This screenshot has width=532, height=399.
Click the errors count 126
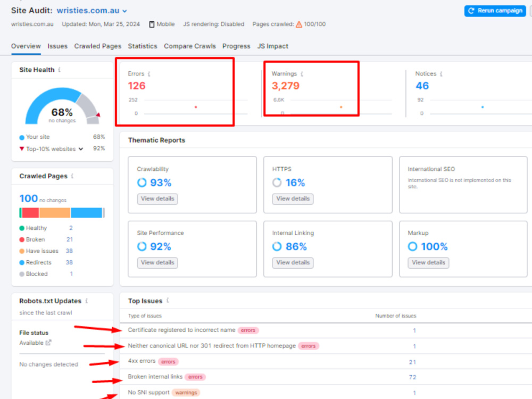137,86
